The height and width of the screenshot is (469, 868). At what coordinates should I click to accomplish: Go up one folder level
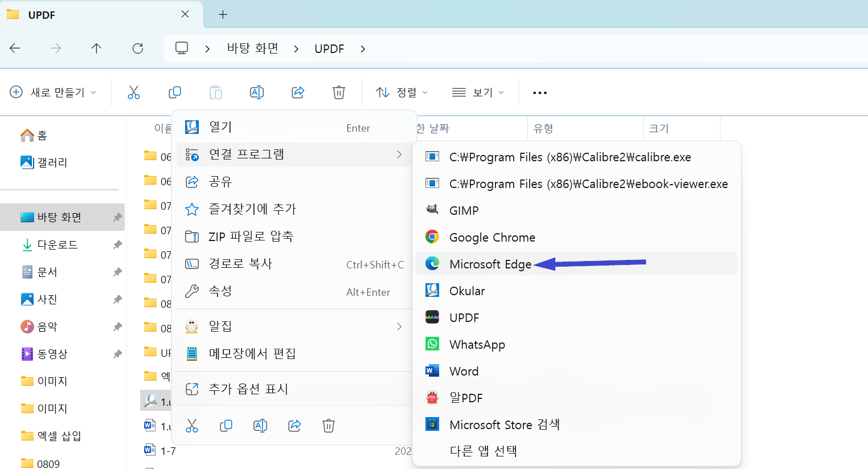[96, 48]
